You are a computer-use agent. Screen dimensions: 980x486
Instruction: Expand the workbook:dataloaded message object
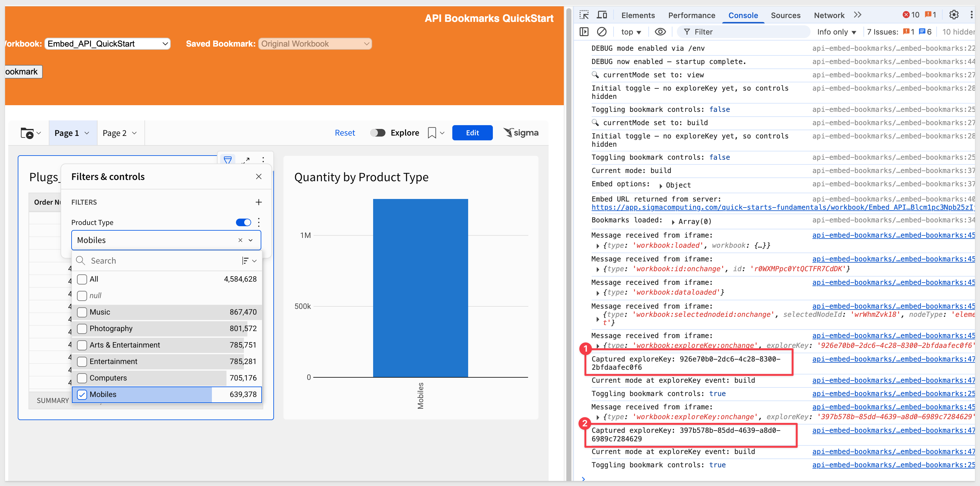pyautogui.click(x=598, y=293)
